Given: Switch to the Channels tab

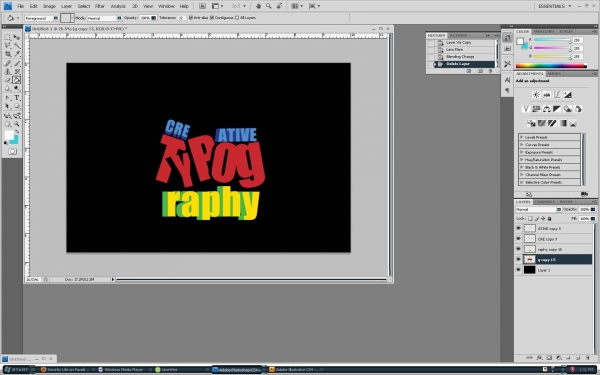Looking at the screenshot, I should 545,202.
